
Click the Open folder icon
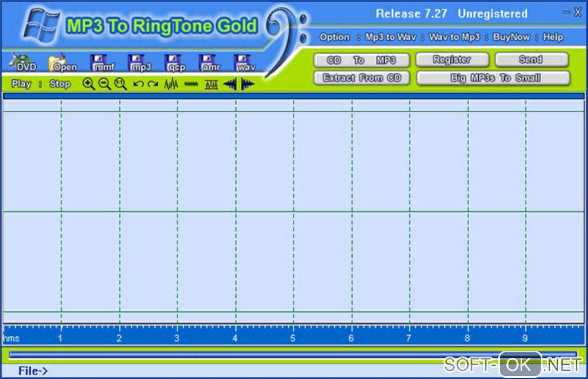(63, 63)
